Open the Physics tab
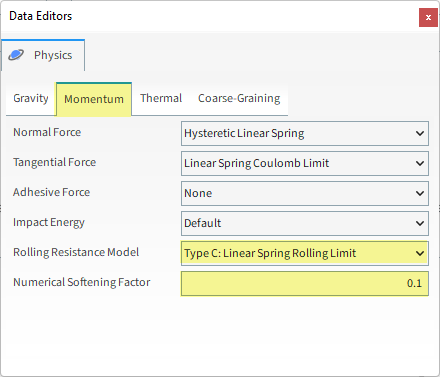 pos(43,55)
